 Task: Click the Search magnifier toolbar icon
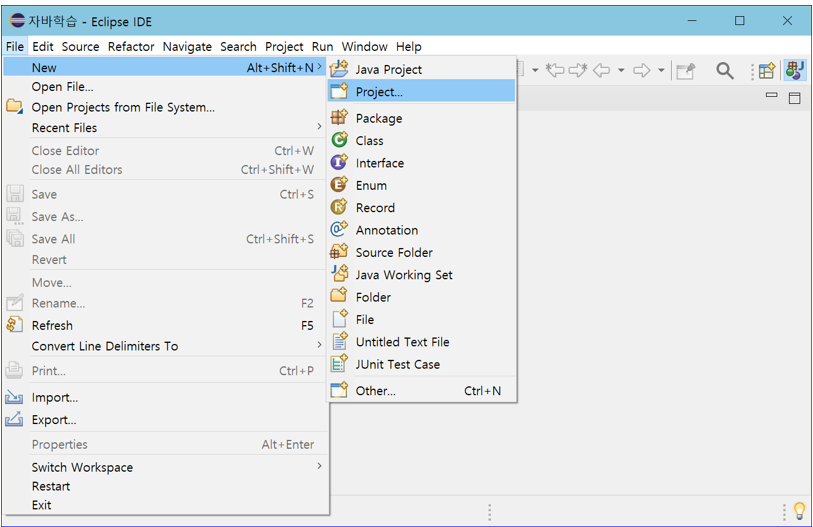click(724, 70)
